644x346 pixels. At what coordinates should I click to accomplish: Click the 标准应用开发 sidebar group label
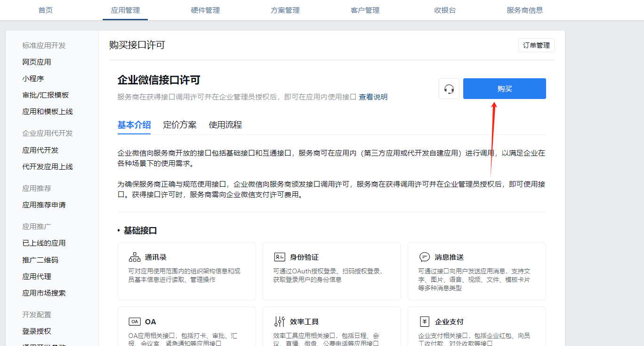coord(44,46)
